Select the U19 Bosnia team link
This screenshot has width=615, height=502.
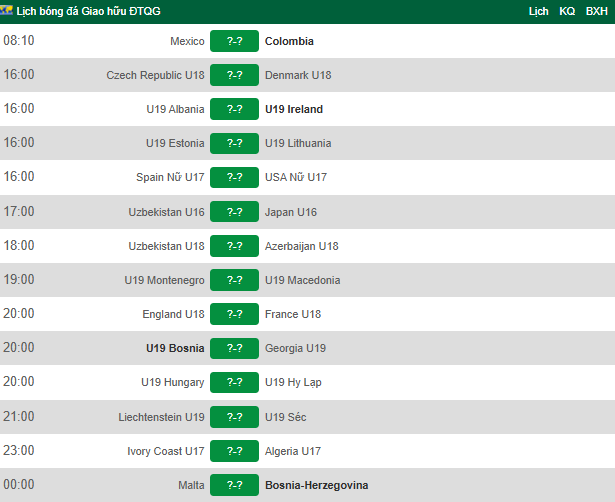pos(175,348)
